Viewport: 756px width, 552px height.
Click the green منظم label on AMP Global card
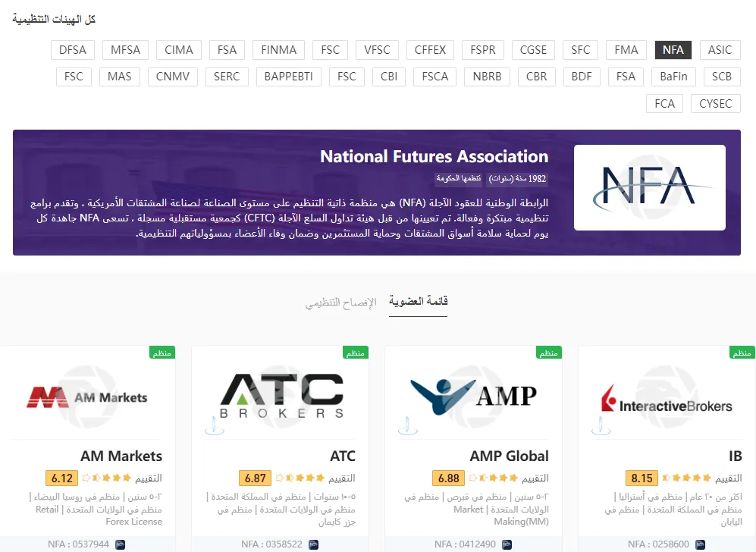[x=549, y=353]
